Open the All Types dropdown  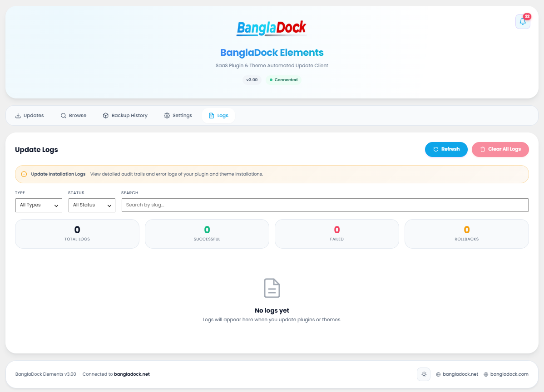(39, 205)
